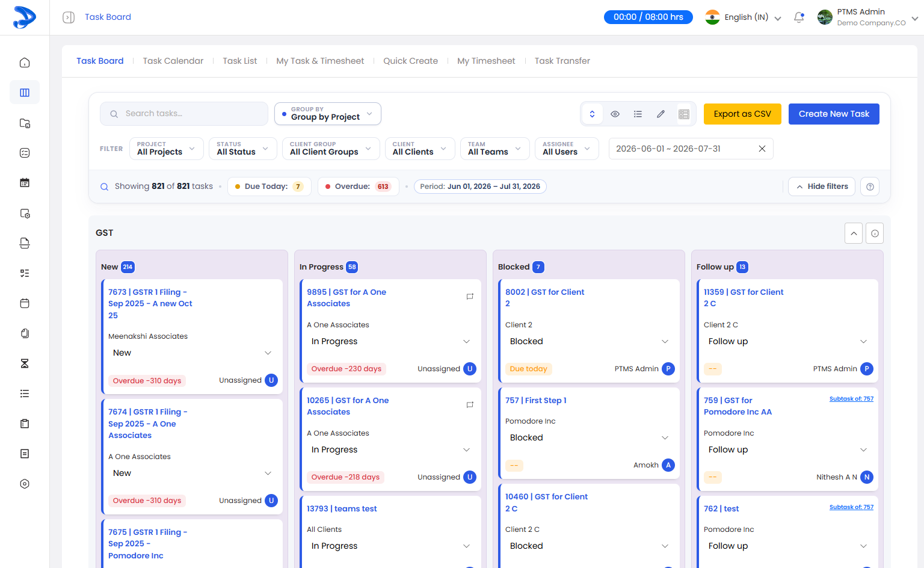Click the up-down sort arrows toolbar icon
The image size is (924, 568).
(592, 114)
